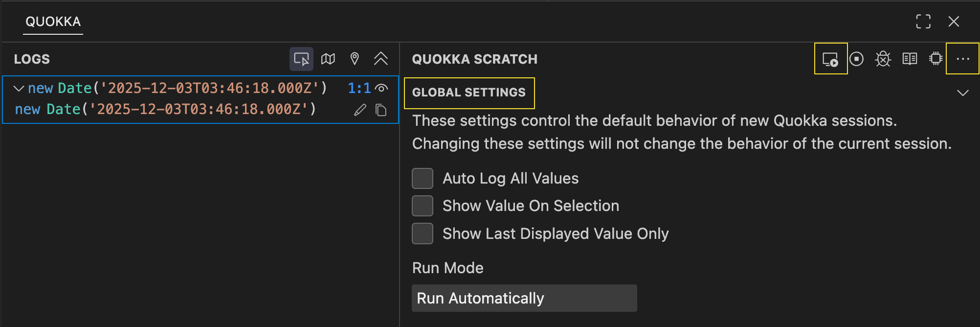
Task: Open the Run Automatically dropdown
Action: 524,298
